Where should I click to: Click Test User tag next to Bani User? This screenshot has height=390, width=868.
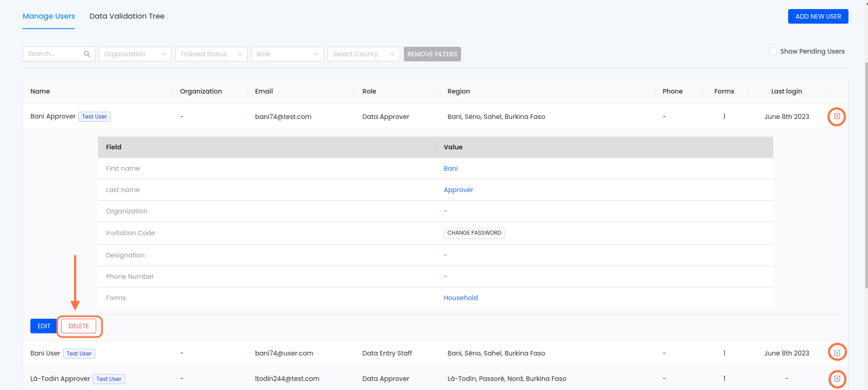[x=79, y=353]
